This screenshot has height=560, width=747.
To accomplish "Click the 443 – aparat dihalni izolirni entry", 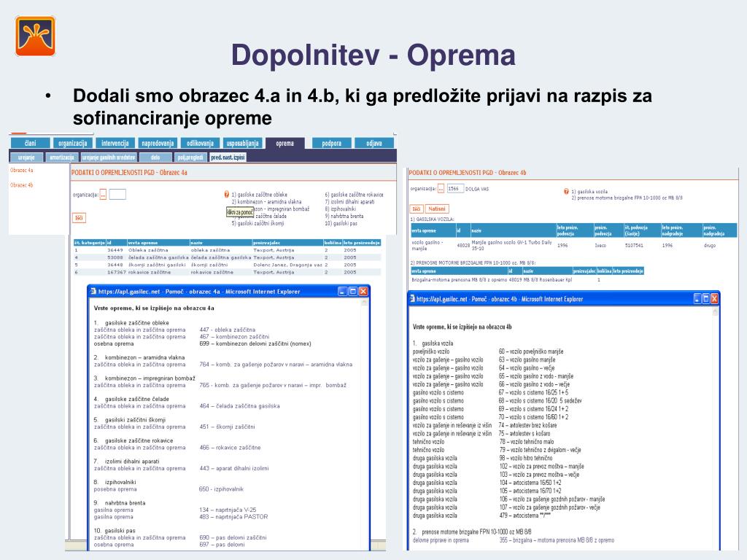I will (x=234, y=469).
